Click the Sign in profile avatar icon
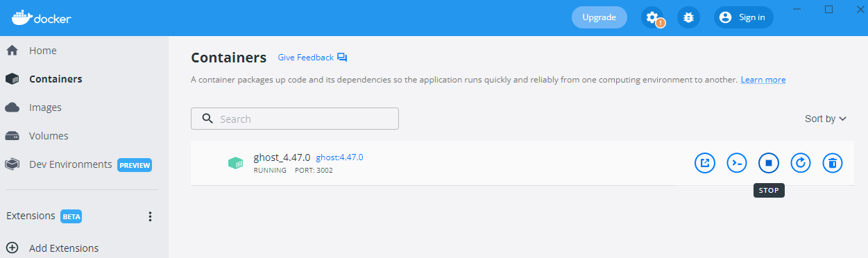The image size is (868, 258). 726,17
